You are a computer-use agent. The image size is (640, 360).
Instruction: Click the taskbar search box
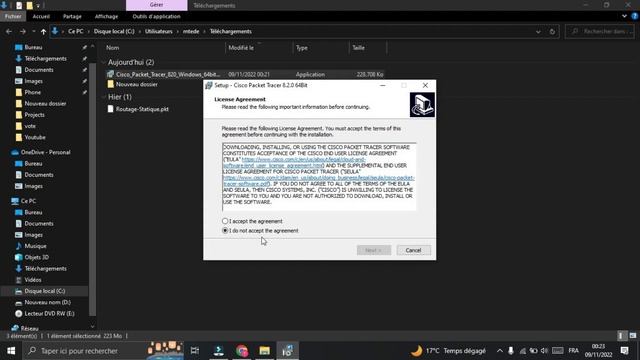[x=103, y=351]
